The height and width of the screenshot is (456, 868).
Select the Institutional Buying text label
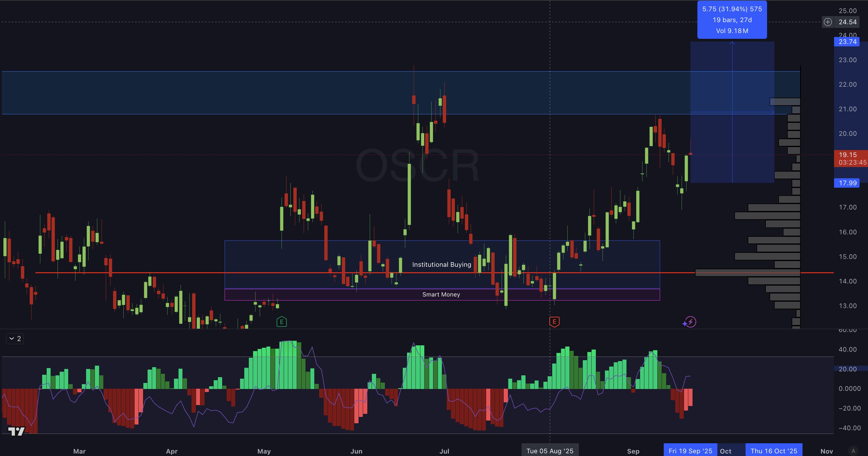(441, 265)
